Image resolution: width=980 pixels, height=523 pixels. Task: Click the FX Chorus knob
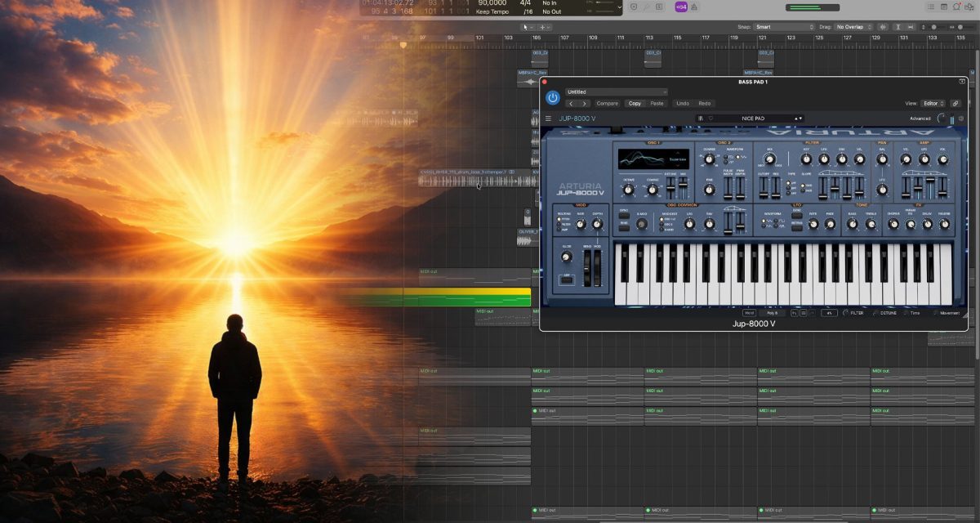[x=893, y=224]
